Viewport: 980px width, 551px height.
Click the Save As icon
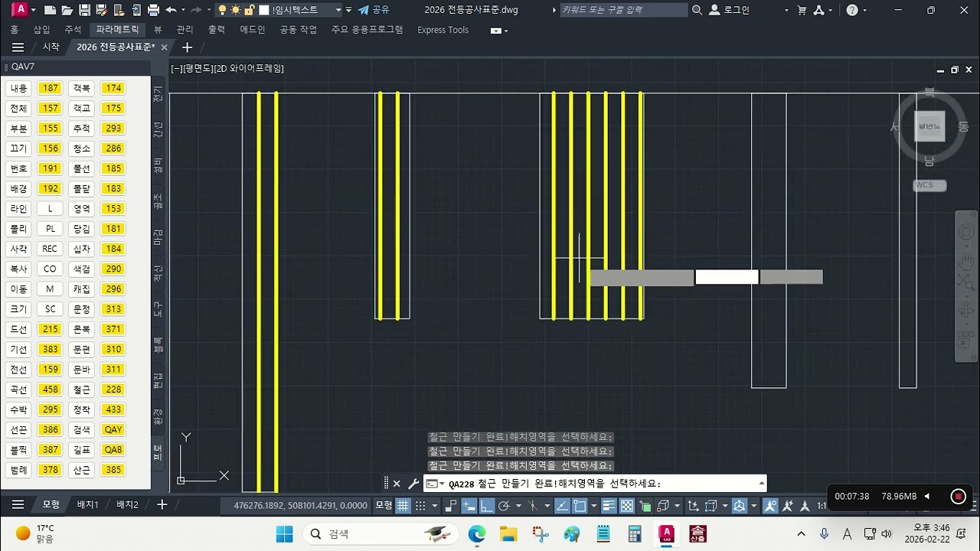click(101, 11)
